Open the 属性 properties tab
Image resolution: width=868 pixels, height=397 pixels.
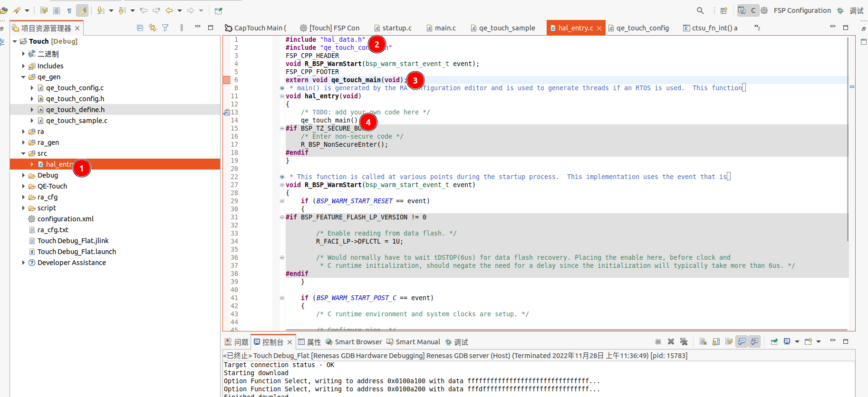(x=309, y=342)
